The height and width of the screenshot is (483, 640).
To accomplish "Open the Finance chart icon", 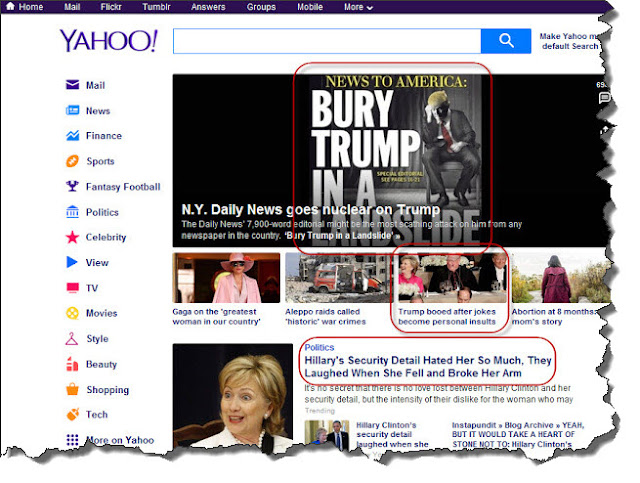I will [72, 136].
